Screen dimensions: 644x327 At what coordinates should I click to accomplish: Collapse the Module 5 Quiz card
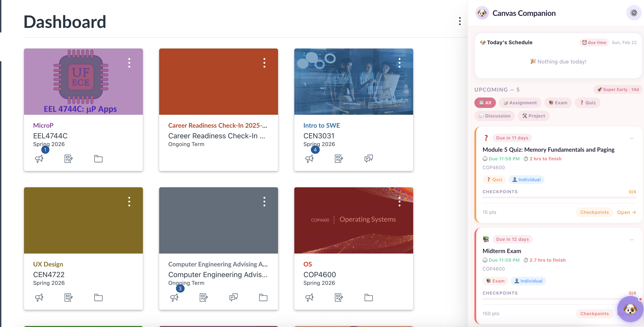point(632,138)
